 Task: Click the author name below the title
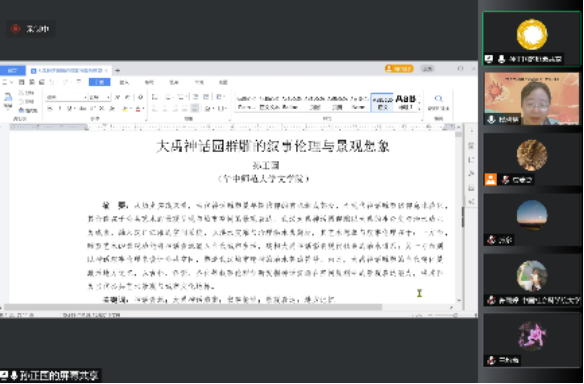[266, 165]
